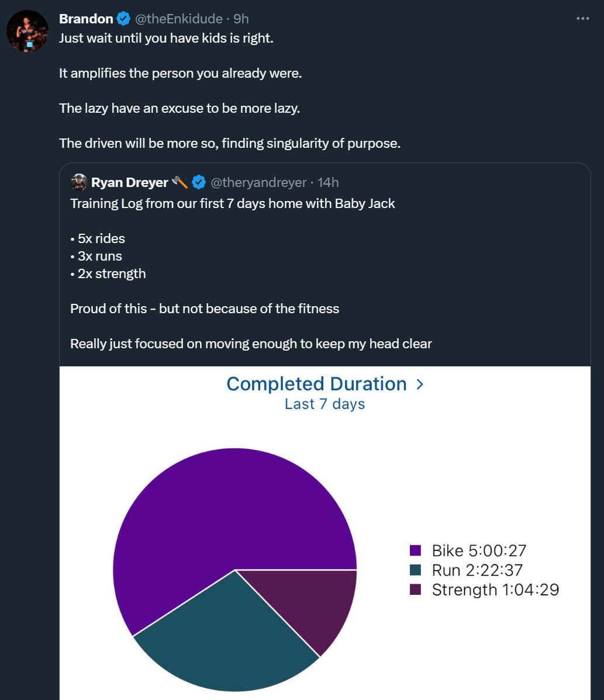The image size is (604, 700).
Task: Click the chevron next to Completed Duration
Action: (419, 384)
